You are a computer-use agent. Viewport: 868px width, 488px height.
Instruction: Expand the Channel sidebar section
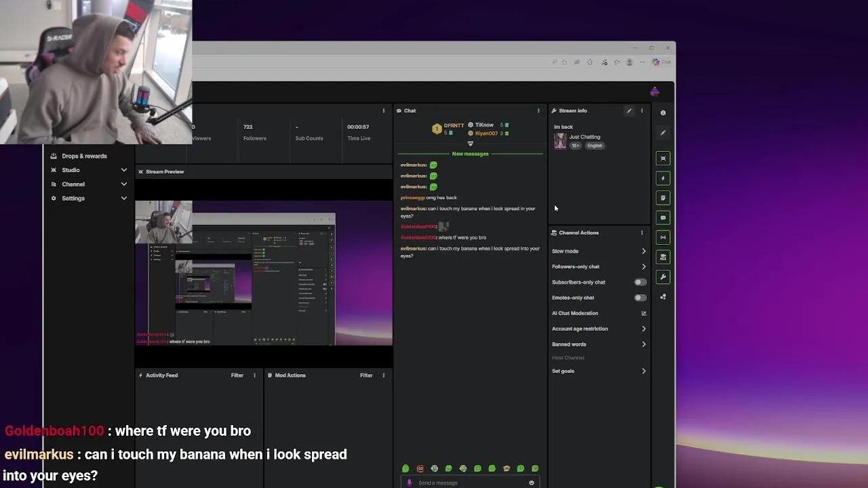click(x=123, y=184)
